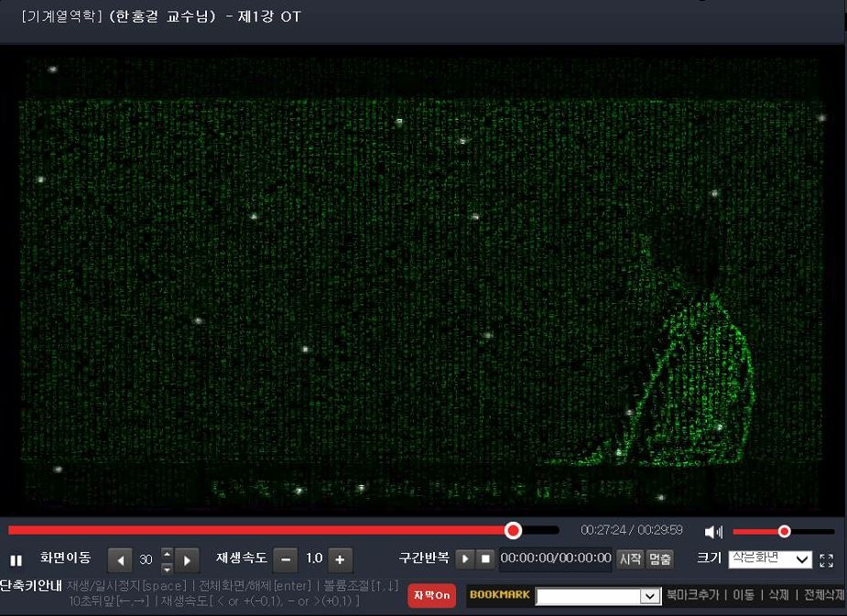Click 이동 to jump to bookmark

coord(744,595)
